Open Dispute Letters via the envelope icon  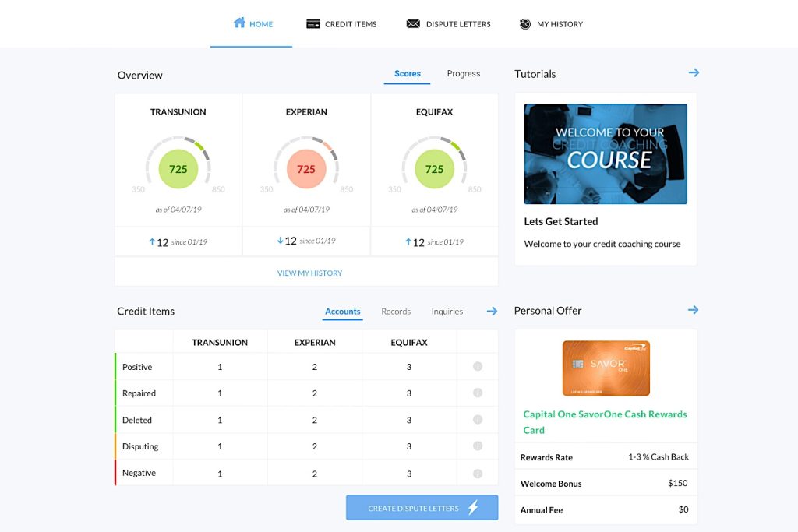pyautogui.click(x=412, y=23)
